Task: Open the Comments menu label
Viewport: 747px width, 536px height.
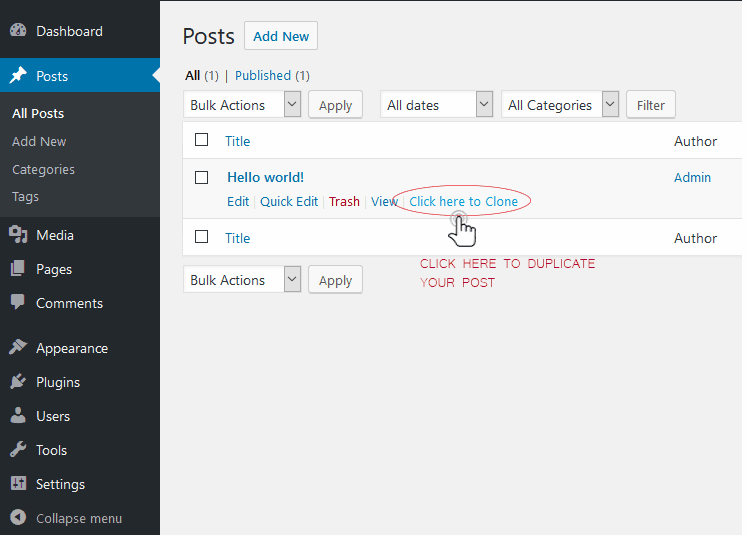Action: coord(70,303)
